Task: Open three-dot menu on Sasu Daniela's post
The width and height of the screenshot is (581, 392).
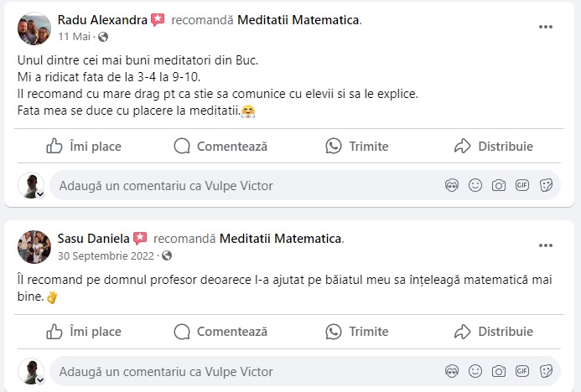Action: tap(546, 245)
